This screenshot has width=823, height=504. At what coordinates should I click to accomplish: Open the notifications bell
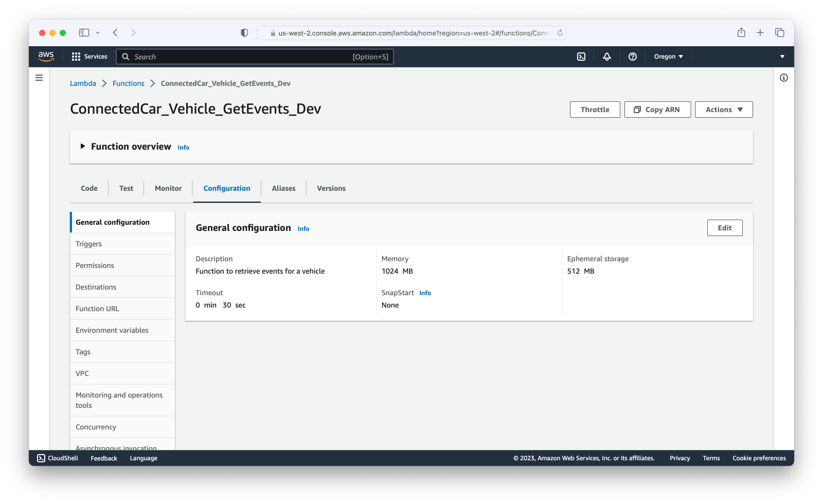tap(607, 57)
